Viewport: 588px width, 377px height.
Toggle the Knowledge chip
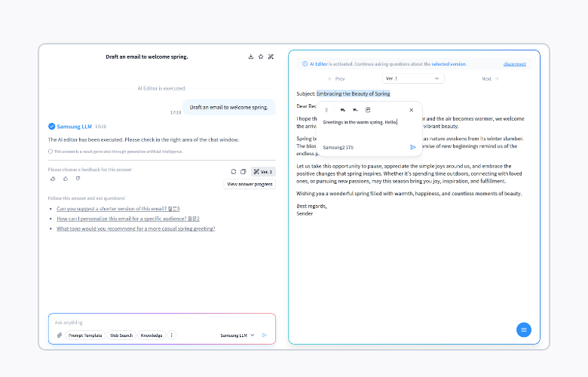pos(151,335)
